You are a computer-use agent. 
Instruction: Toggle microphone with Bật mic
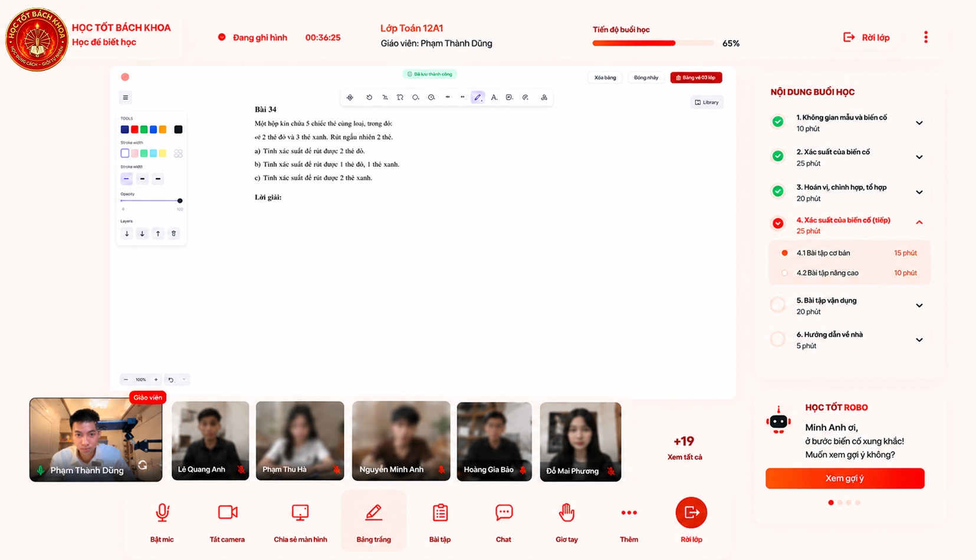point(162,521)
